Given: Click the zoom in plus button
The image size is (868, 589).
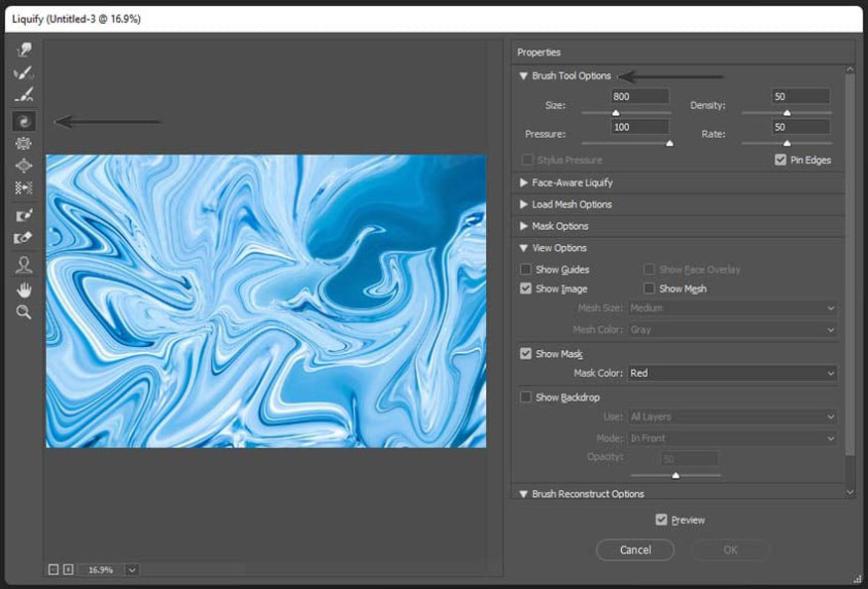Looking at the screenshot, I should pos(68,569).
